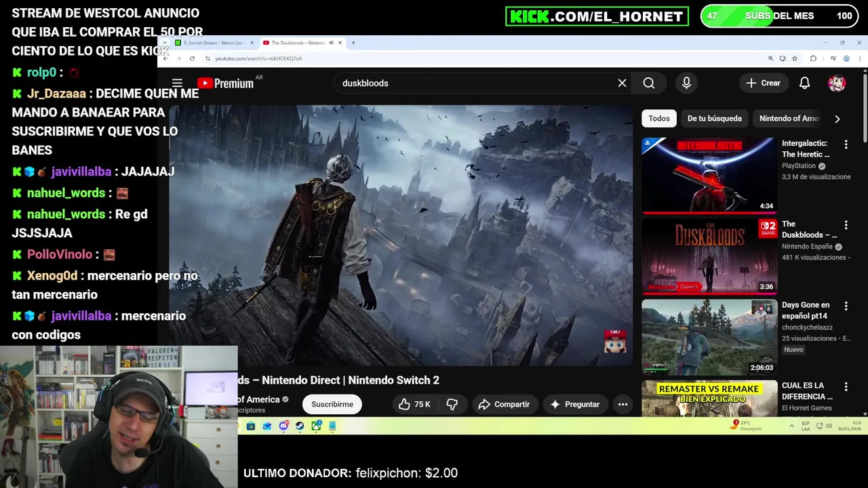
Task: Open options for Days Gone video
Action: tap(846, 306)
